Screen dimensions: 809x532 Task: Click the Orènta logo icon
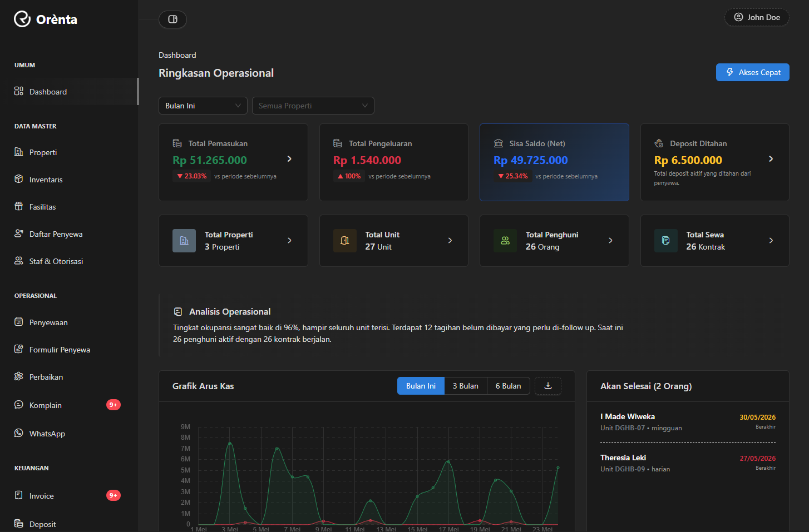pos(22,19)
